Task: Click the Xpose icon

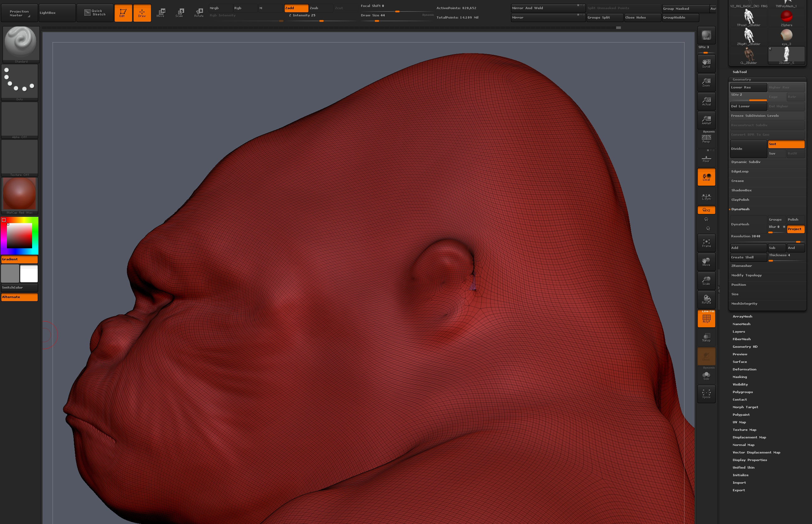Action: point(706,394)
